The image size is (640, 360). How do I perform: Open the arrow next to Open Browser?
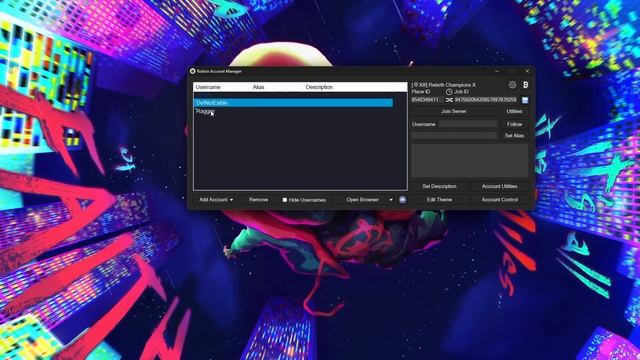(391, 200)
